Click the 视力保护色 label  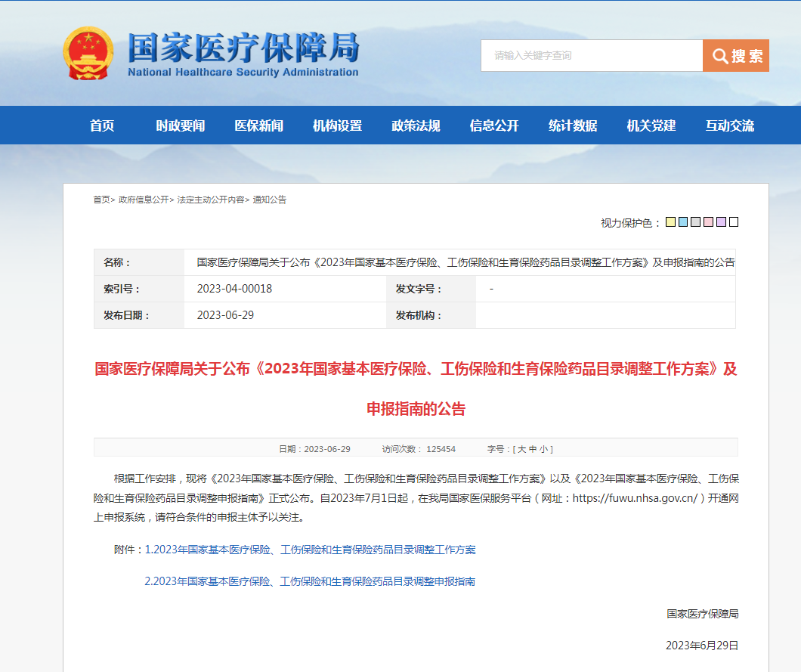pyautogui.click(x=630, y=223)
